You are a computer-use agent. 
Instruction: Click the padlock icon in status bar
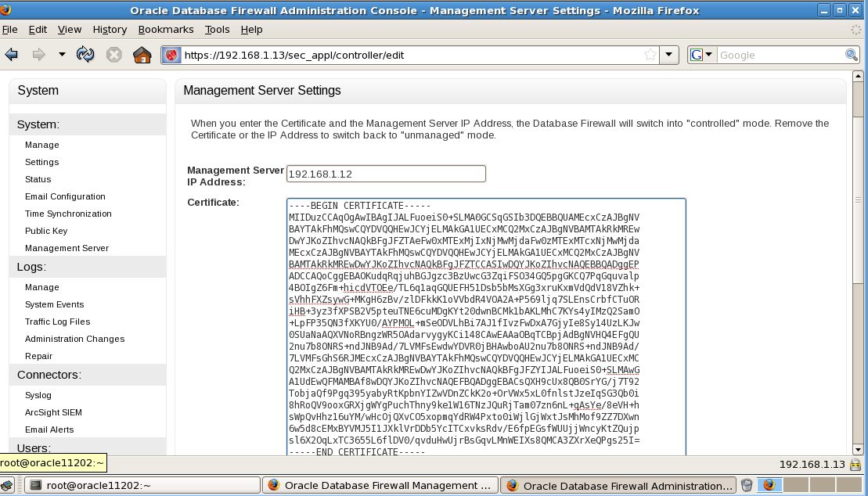(855, 465)
